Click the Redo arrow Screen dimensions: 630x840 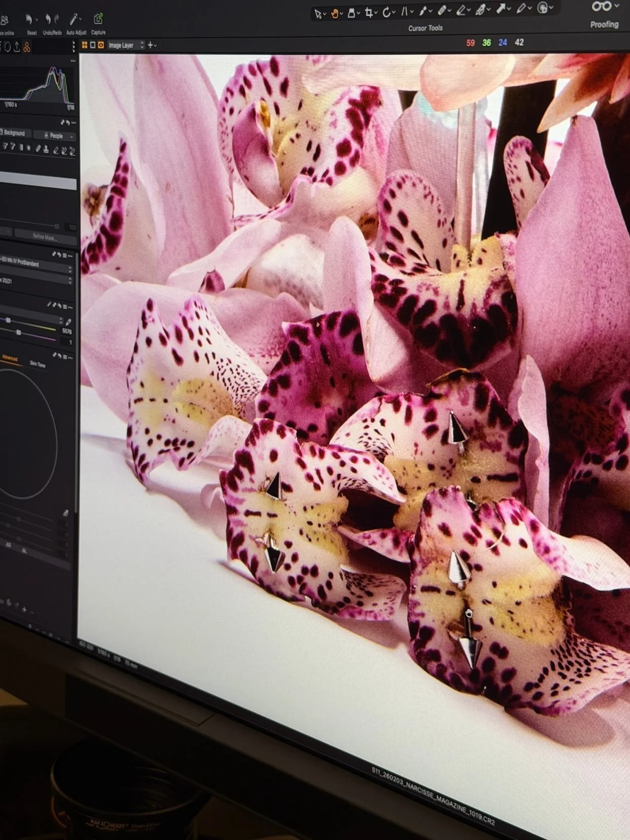point(57,19)
